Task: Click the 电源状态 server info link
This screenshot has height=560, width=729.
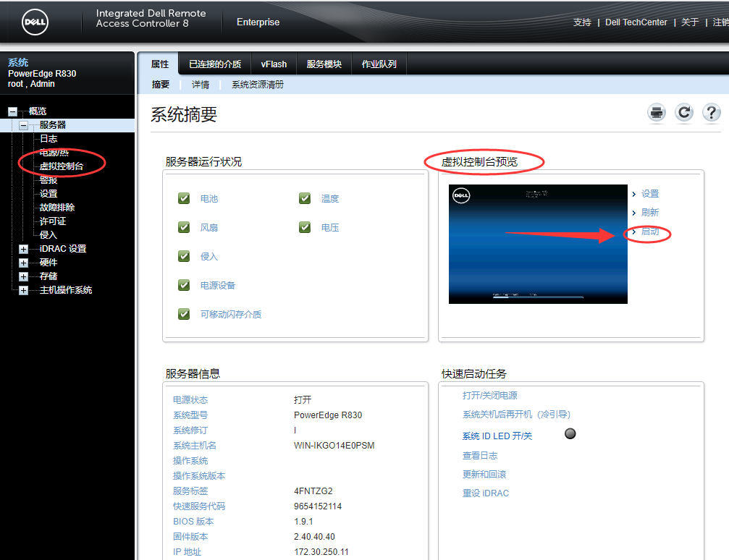Action: coord(190,399)
